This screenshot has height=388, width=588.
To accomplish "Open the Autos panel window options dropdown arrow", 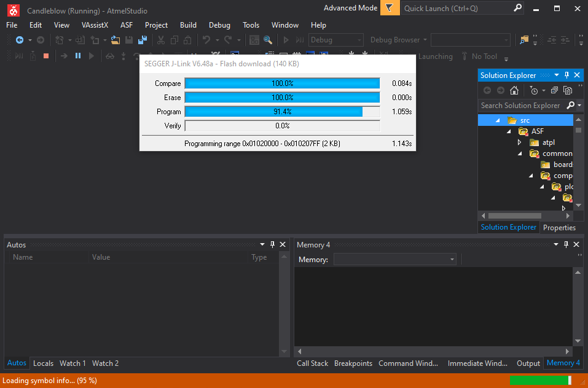I will [x=262, y=244].
